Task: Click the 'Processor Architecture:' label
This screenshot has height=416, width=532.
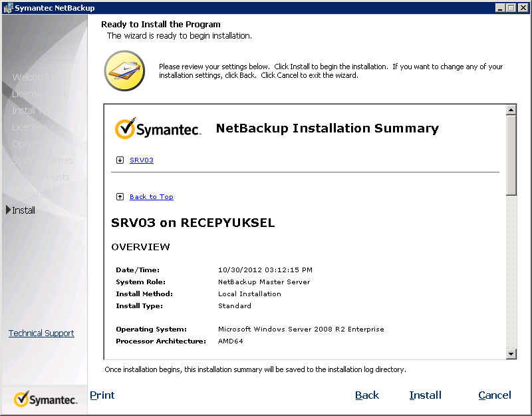Action: pyautogui.click(x=161, y=341)
